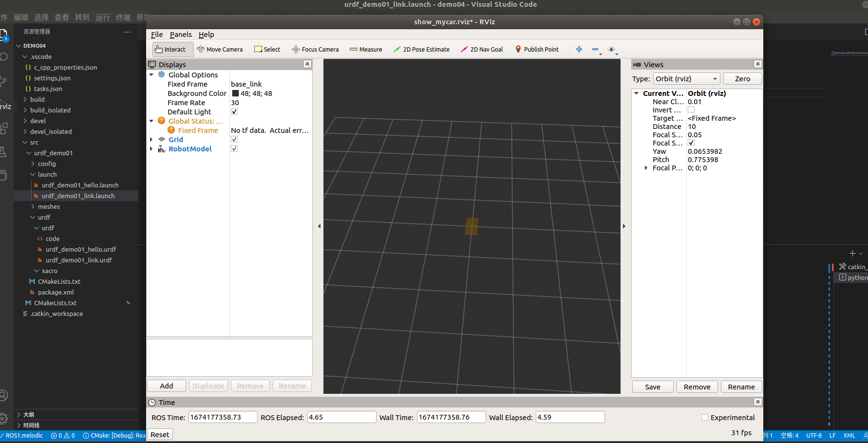Expand the build folder in VS Code
This screenshot has height=443, width=868.
pos(37,99)
